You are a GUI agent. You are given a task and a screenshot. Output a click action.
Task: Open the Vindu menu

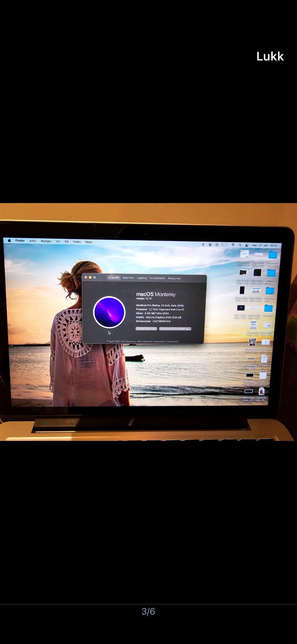pyautogui.click(x=77, y=242)
